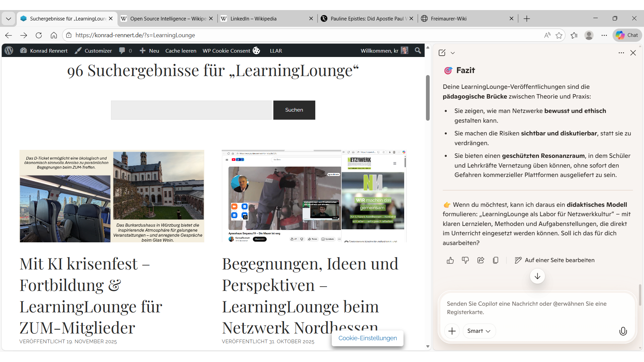
Task: Open WordPress admin search magnifier
Action: (418, 51)
